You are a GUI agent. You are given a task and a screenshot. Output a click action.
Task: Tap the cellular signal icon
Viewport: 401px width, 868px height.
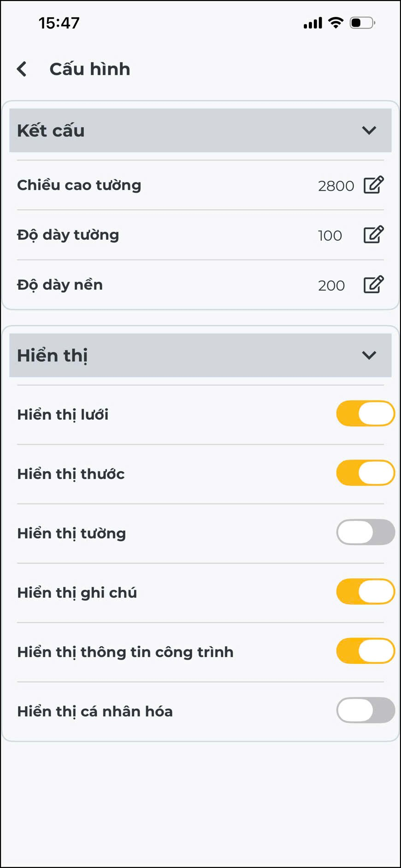point(313,23)
